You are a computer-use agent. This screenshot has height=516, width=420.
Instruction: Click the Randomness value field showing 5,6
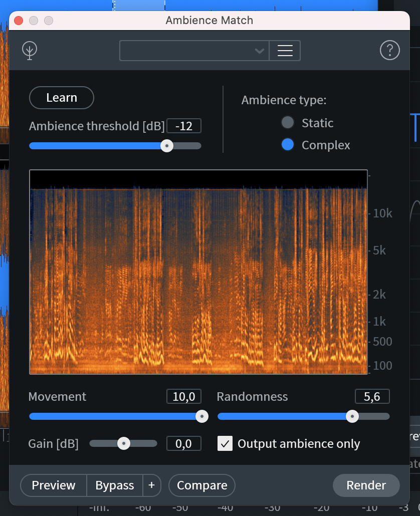372,397
